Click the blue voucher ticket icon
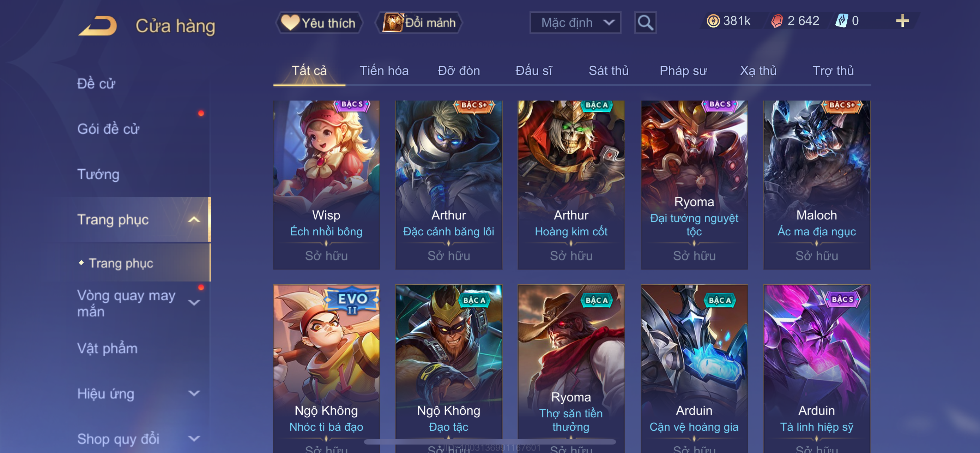Screen dimensions: 980x453 [x=841, y=21]
